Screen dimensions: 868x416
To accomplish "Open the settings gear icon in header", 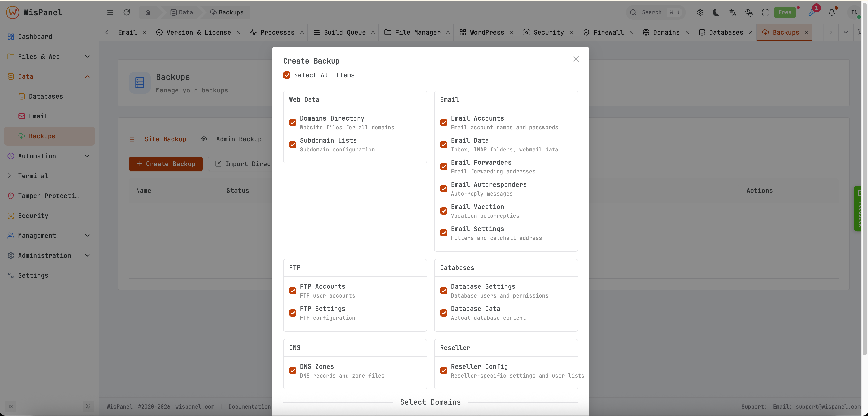I will point(700,12).
